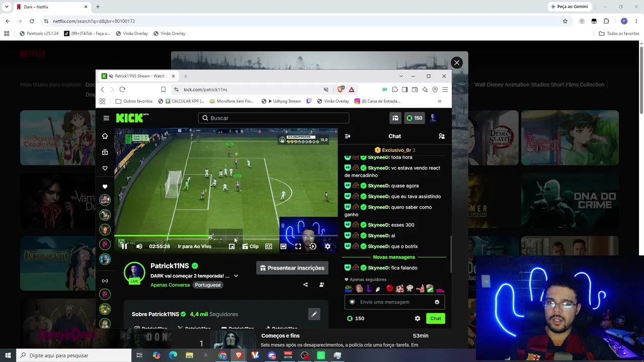Screen dimensions: 644x362
Task: Unmute the site via address bar icon
Action: 326,89
